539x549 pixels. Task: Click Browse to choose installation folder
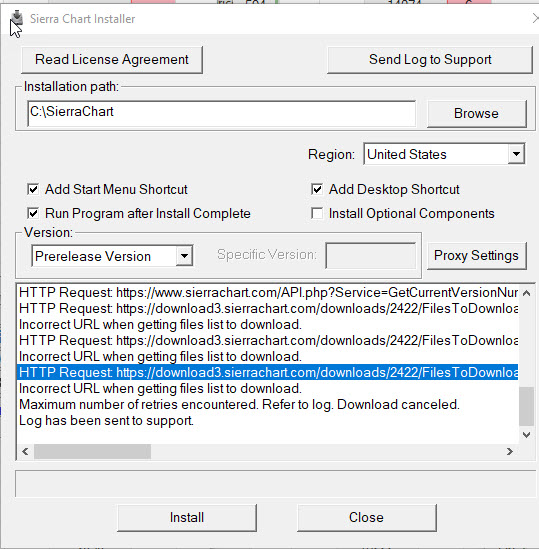476,113
